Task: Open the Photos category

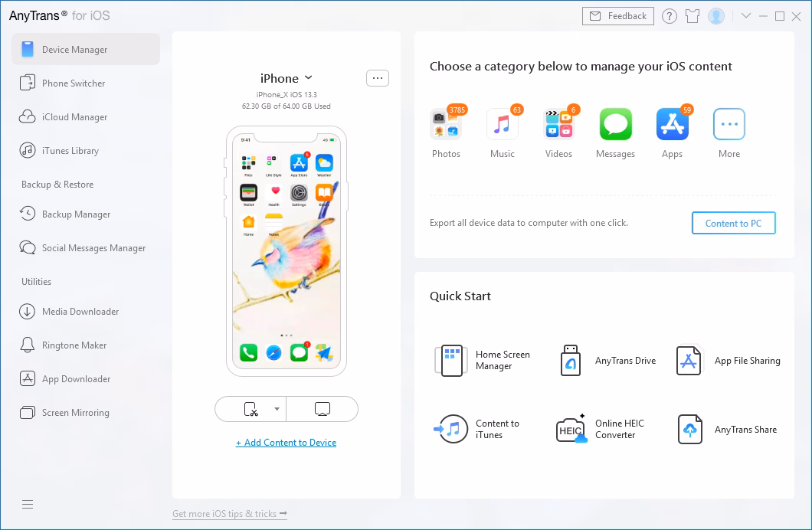Action: click(446, 124)
